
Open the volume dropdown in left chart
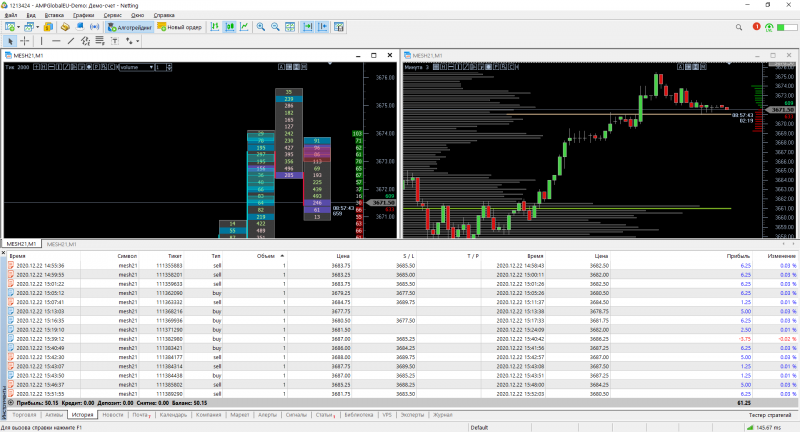[136, 67]
